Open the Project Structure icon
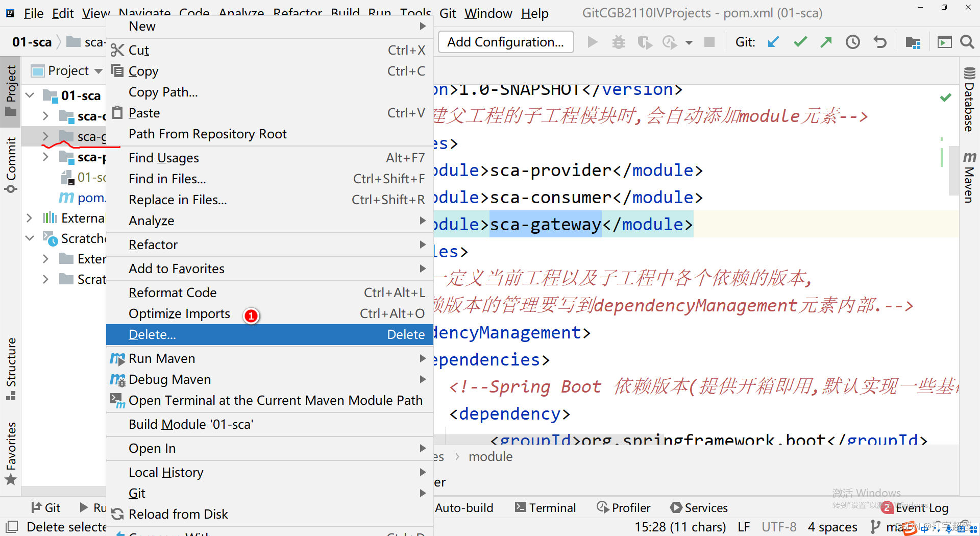980x536 pixels. 913,42
